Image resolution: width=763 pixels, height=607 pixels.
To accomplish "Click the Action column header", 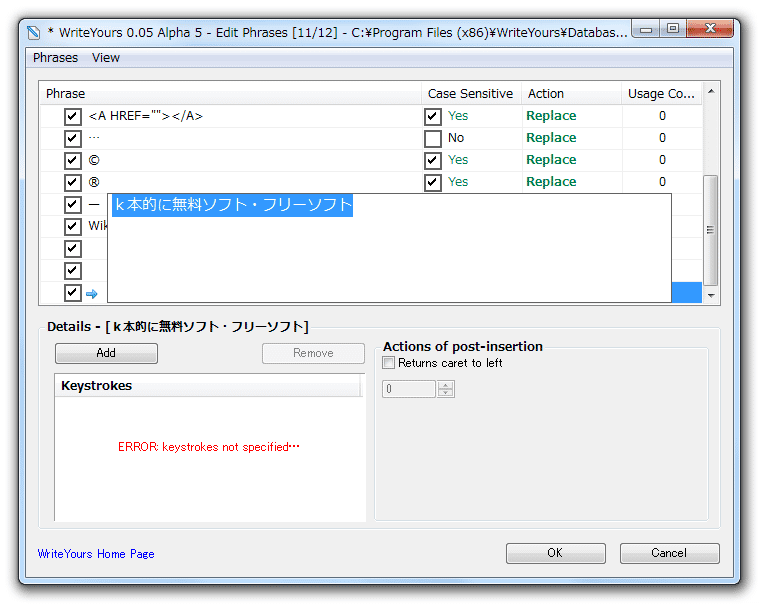I will (x=571, y=93).
